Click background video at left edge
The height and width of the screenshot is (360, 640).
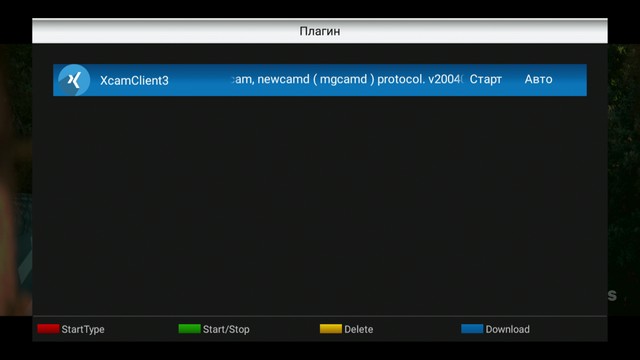pyautogui.click(x=16, y=180)
